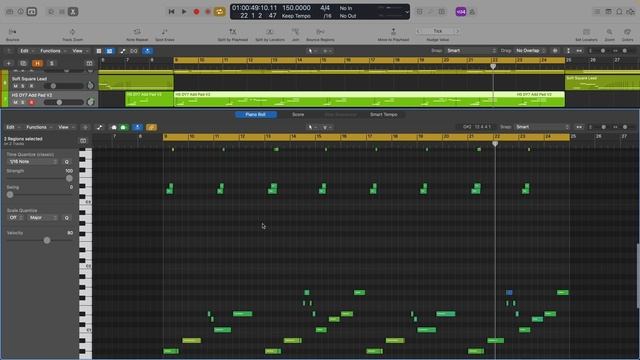Image resolution: width=640 pixels, height=360 pixels.
Task: Adjust the HS DY7 Add Pad V2 volume slider
Action: pos(59,102)
